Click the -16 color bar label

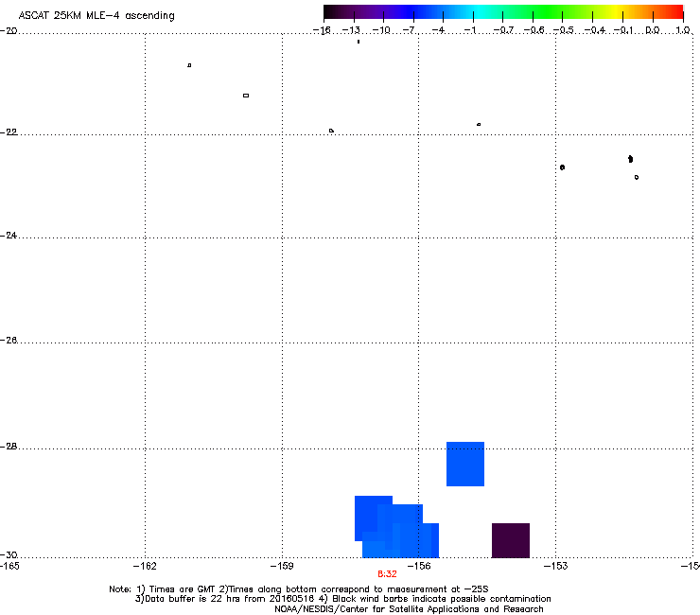(x=322, y=30)
